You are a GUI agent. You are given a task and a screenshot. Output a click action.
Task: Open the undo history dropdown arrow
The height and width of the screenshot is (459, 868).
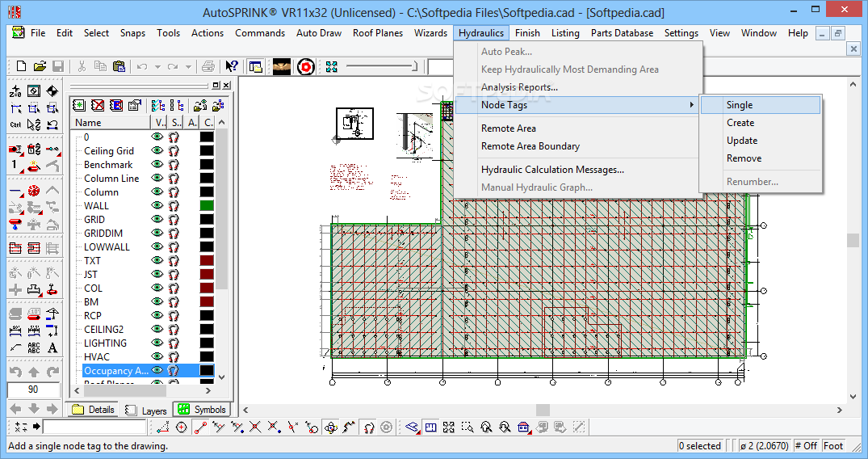[157, 67]
